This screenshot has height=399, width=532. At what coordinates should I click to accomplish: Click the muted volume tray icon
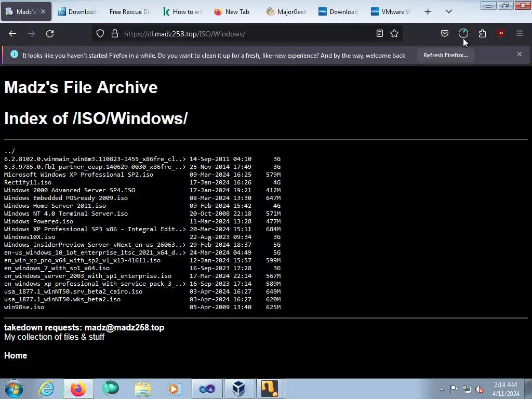click(x=480, y=389)
